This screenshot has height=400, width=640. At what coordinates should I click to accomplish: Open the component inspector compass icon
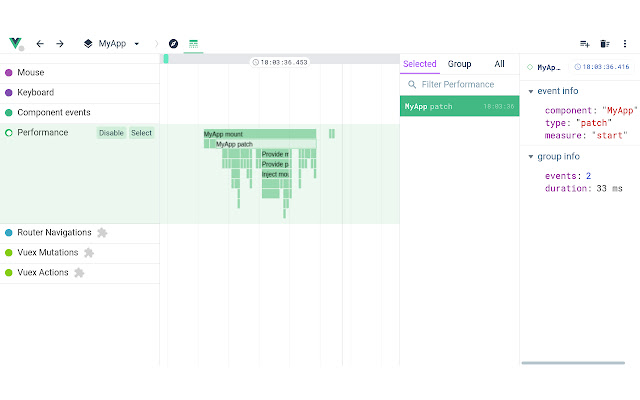click(x=173, y=44)
